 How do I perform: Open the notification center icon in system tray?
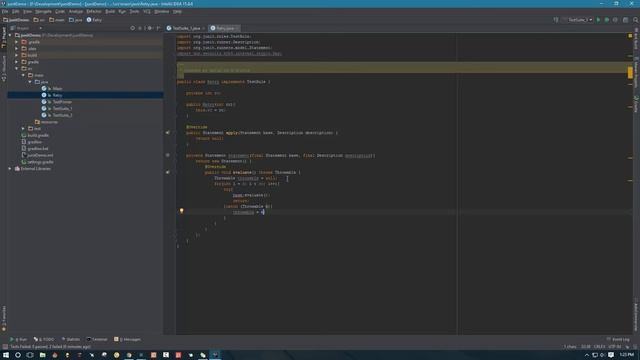click(611, 355)
